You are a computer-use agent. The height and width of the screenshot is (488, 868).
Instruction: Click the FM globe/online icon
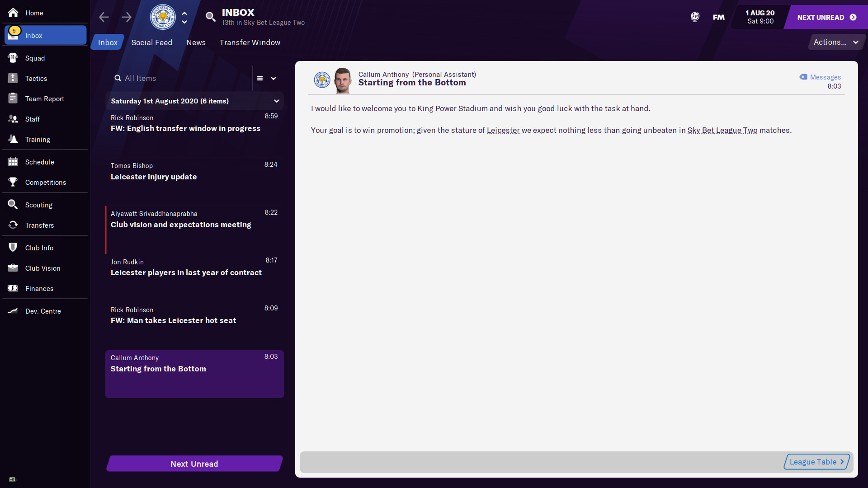tap(694, 16)
